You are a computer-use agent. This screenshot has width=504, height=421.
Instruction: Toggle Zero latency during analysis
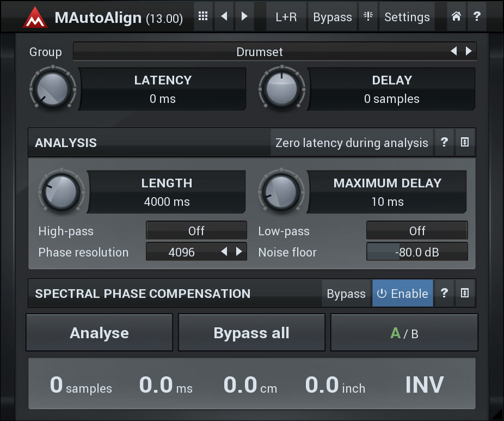click(x=352, y=143)
